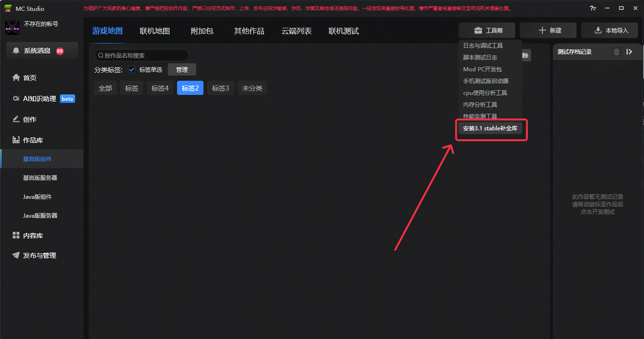Viewport: 644px width, 339px height.
Task: Click the 测试存档记录 panel title
Action: pos(575,52)
